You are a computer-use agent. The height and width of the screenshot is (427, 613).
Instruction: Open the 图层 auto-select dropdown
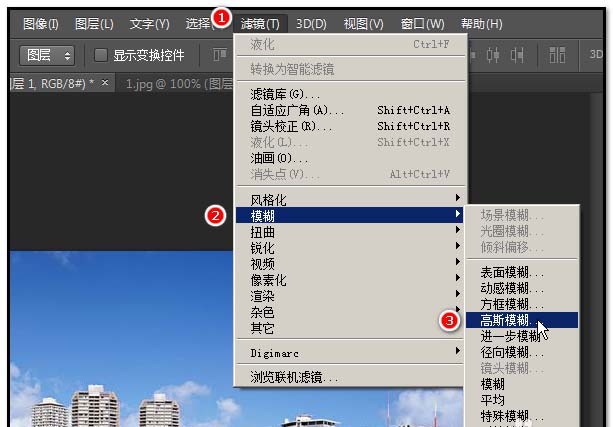(x=47, y=55)
